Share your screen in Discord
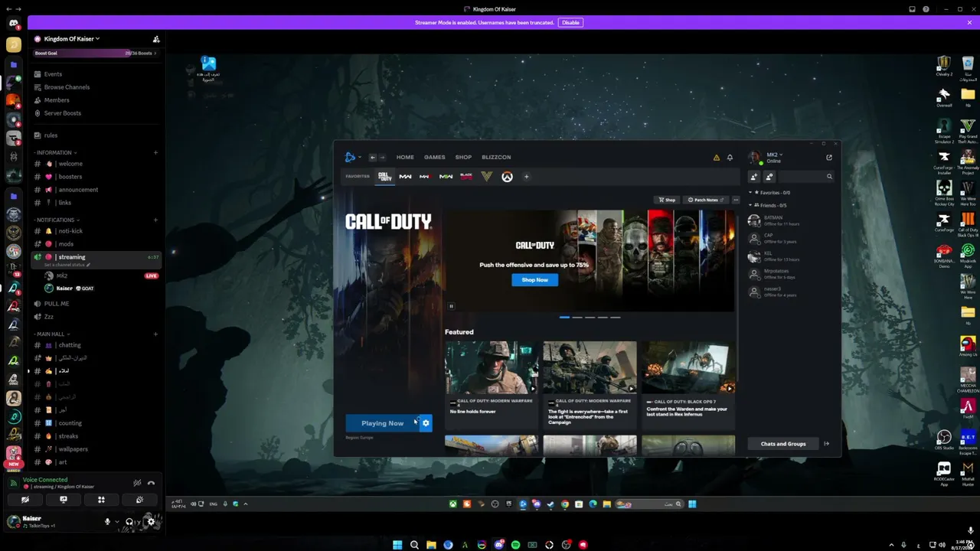This screenshot has width=980, height=551. coord(64,500)
